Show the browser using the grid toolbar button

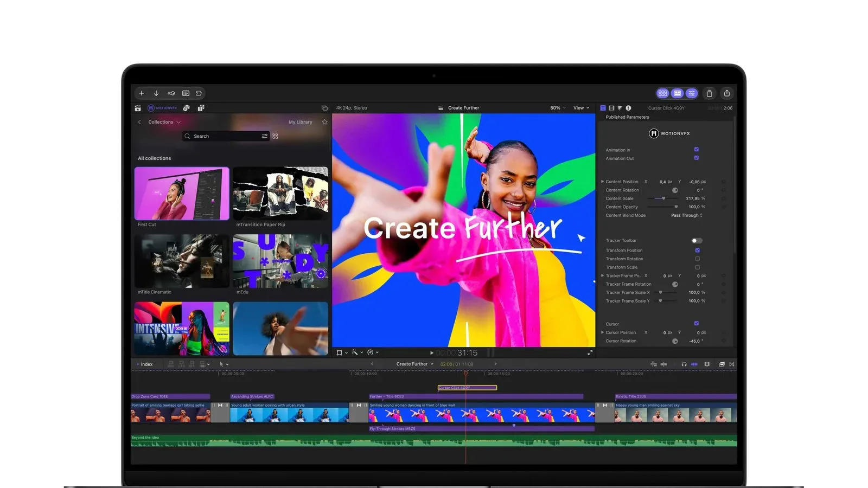[x=662, y=93]
